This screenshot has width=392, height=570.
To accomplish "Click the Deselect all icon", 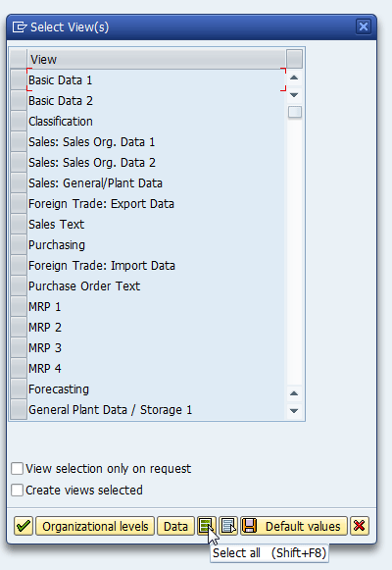I will [228, 526].
